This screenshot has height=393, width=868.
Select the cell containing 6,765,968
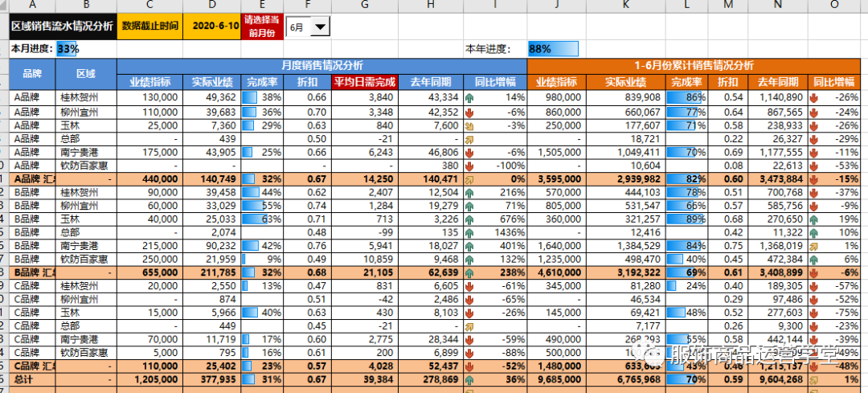pyautogui.click(x=625, y=379)
